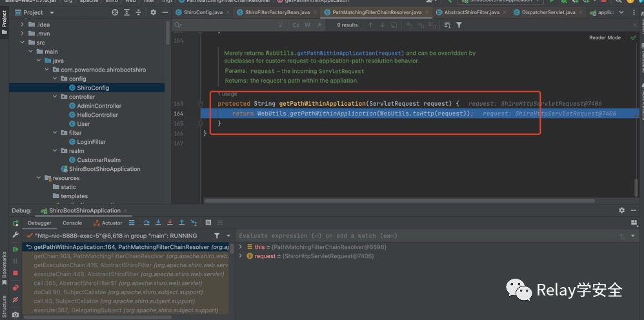Collapse the src folder

tap(23, 43)
